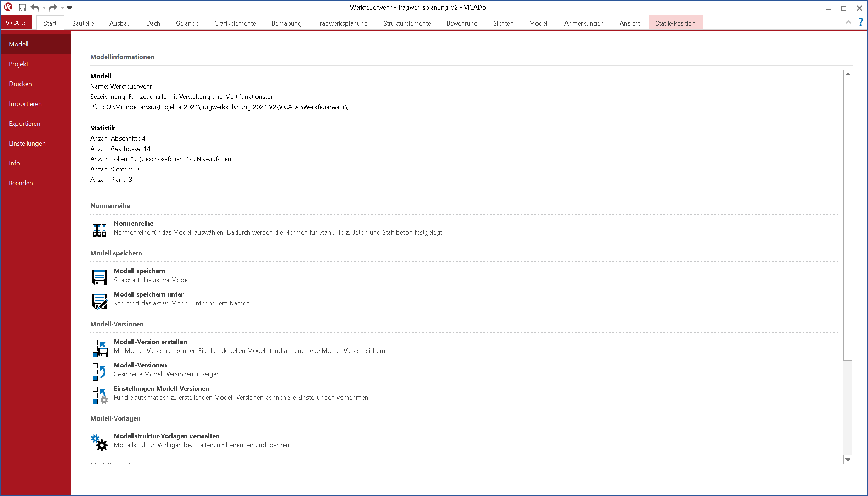Click the Modell speichern unter pencil icon
The image size is (868, 496).
point(100,301)
